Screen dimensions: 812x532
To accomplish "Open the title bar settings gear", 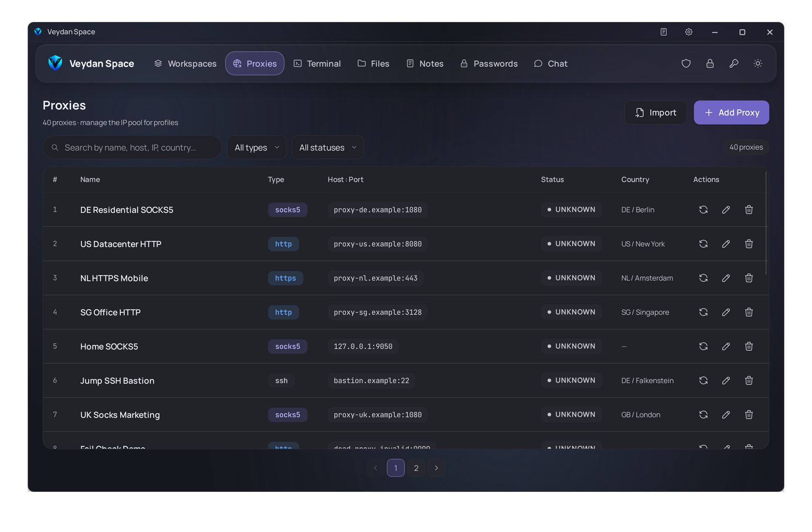I will tap(689, 32).
